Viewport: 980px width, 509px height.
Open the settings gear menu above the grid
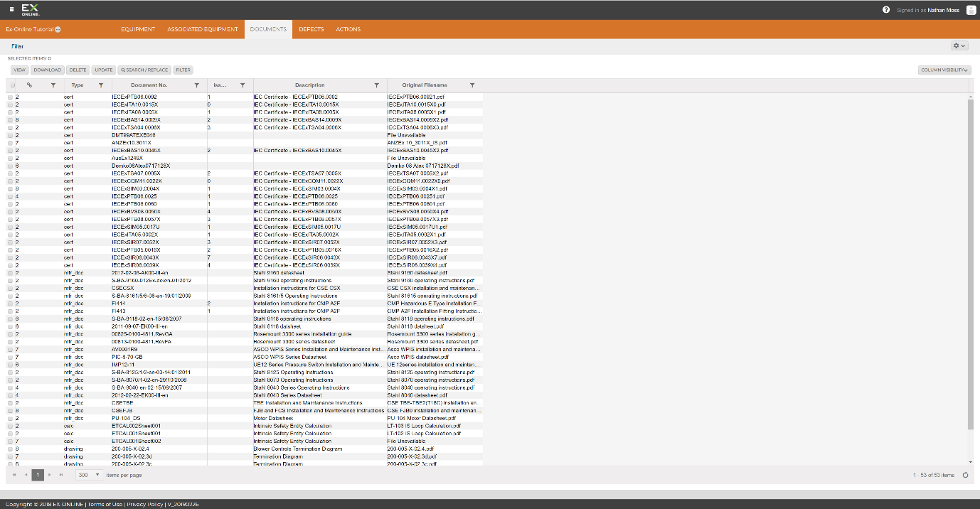tap(956, 45)
